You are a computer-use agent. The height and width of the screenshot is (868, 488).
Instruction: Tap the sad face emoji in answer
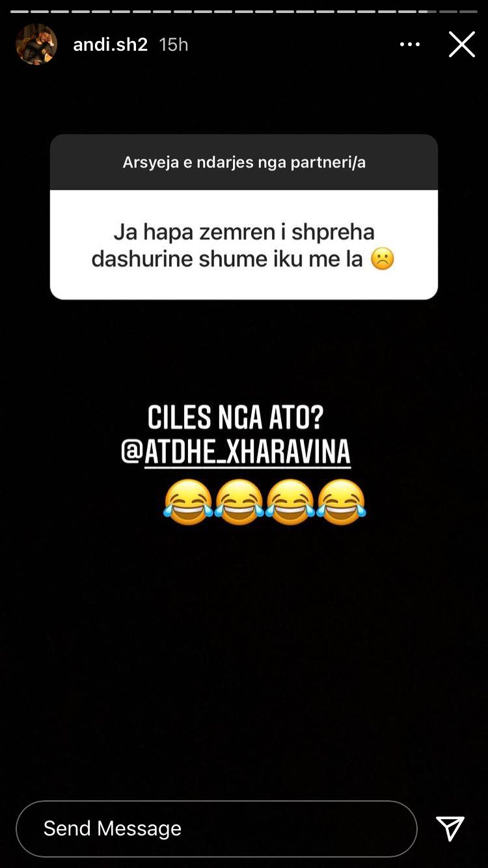point(383,260)
